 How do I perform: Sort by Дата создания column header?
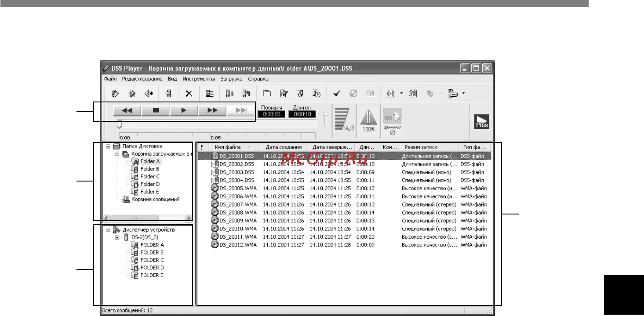[284, 147]
